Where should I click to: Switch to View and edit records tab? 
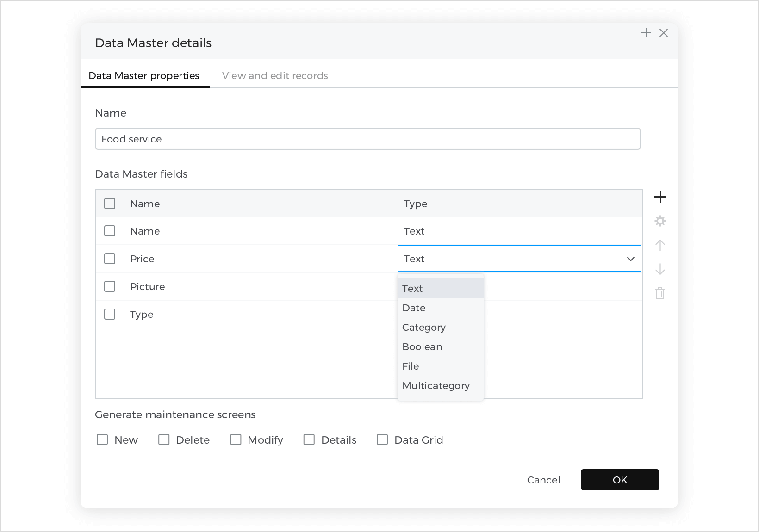(275, 75)
